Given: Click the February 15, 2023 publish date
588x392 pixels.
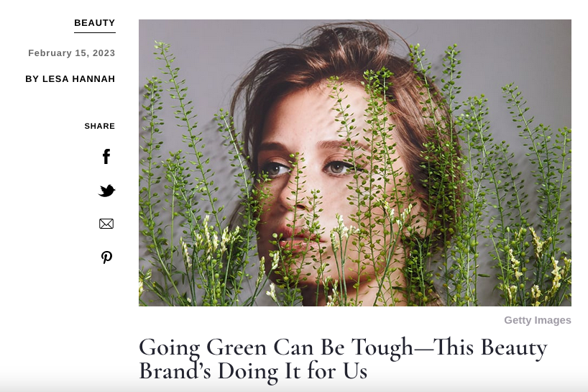Looking at the screenshot, I should (x=72, y=53).
